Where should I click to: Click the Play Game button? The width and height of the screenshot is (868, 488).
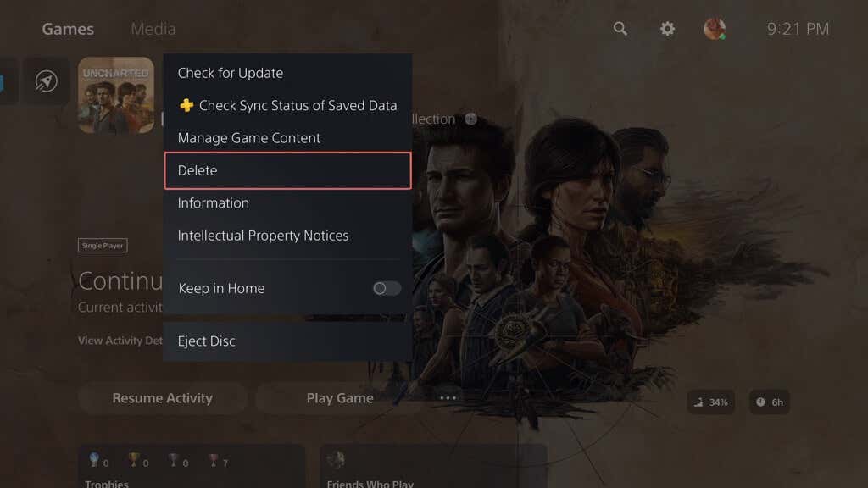pyautogui.click(x=340, y=398)
